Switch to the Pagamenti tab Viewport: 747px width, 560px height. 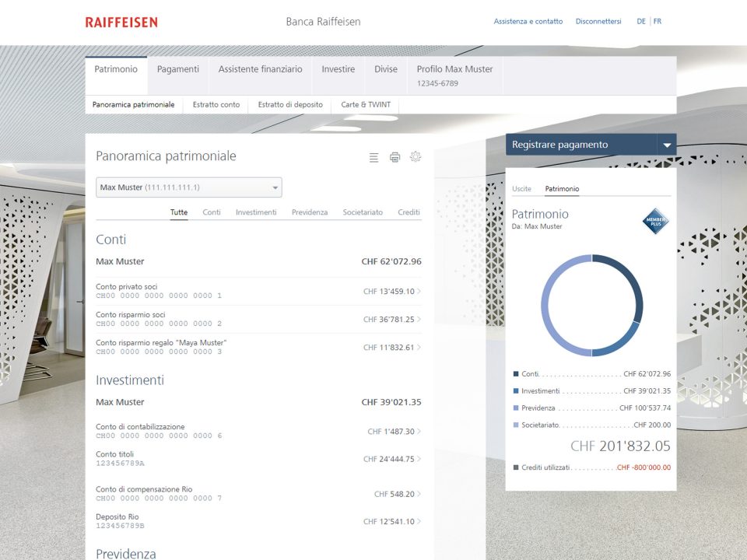tap(177, 69)
